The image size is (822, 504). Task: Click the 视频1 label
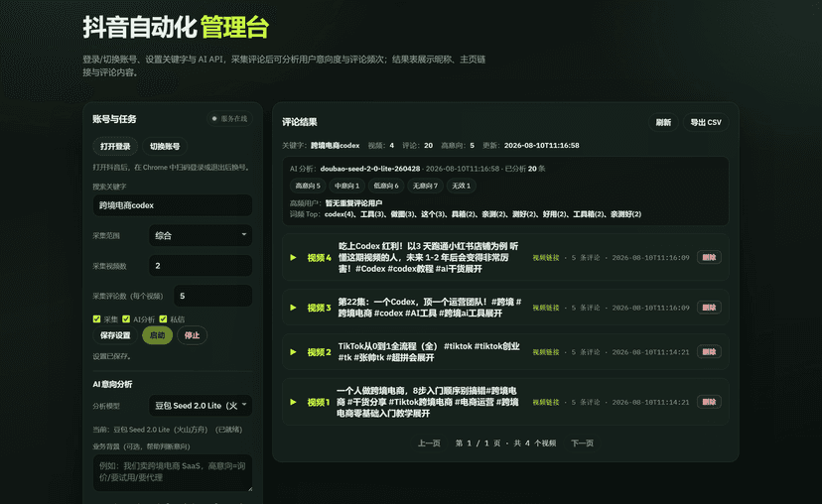coord(320,403)
